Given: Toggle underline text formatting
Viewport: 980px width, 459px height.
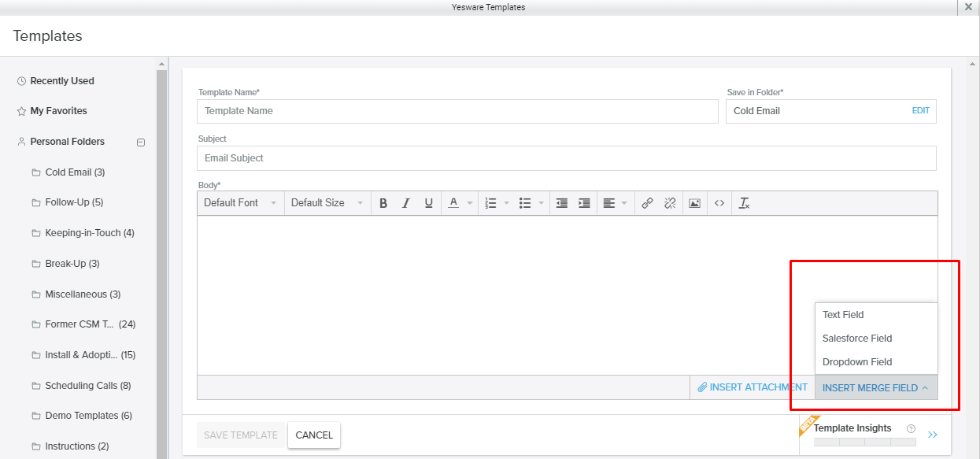Looking at the screenshot, I should (428, 203).
